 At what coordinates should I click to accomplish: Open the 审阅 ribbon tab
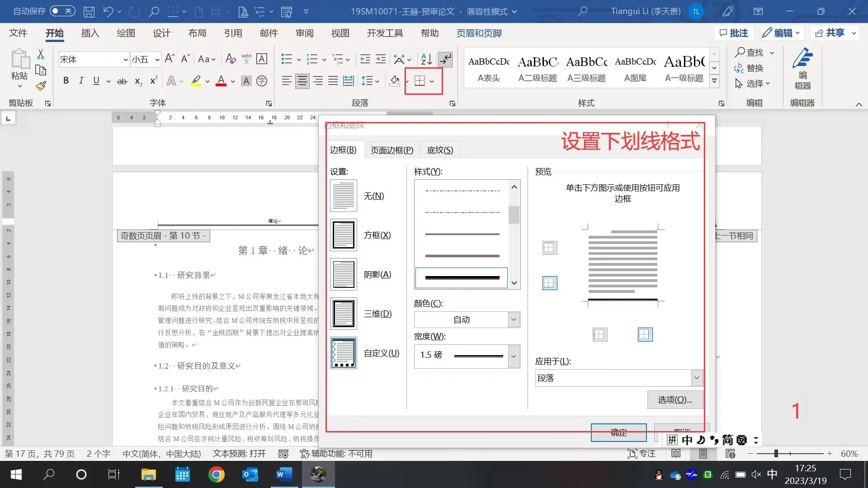tap(304, 33)
